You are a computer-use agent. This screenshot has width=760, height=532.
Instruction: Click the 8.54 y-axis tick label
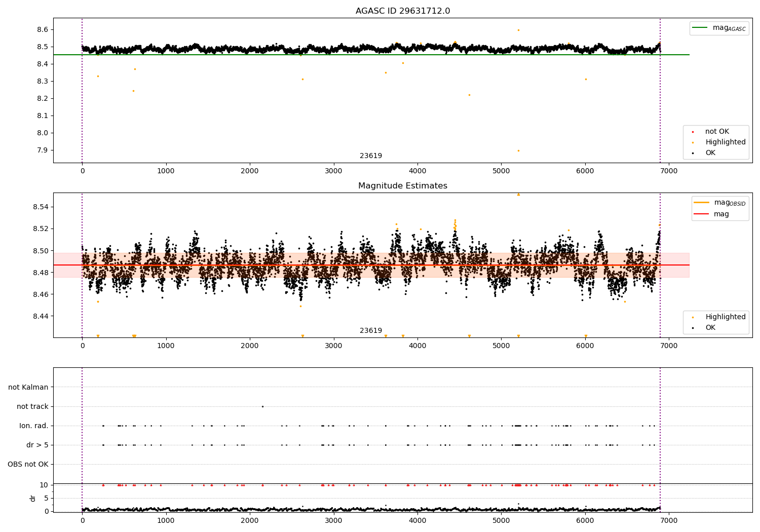41,207
